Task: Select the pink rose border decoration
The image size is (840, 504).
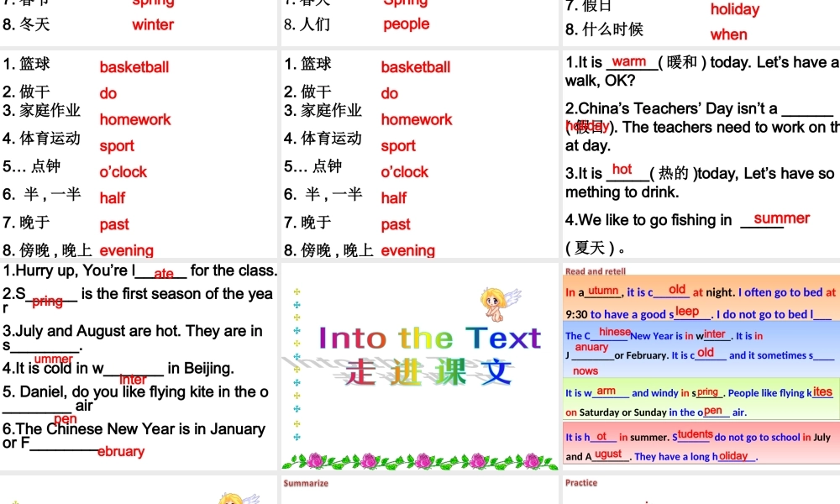Action: (419, 460)
